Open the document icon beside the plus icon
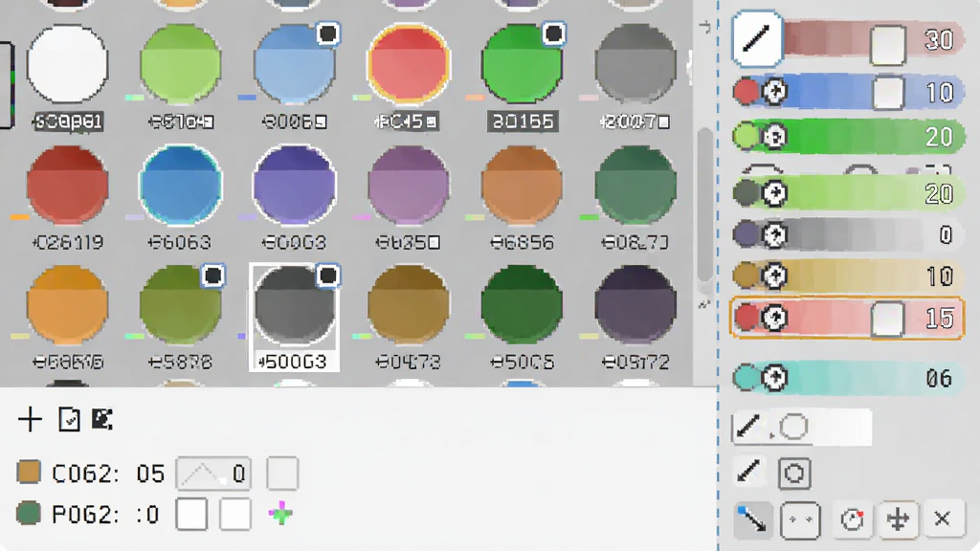The height and width of the screenshot is (551, 980). click(x=69, y=419)
